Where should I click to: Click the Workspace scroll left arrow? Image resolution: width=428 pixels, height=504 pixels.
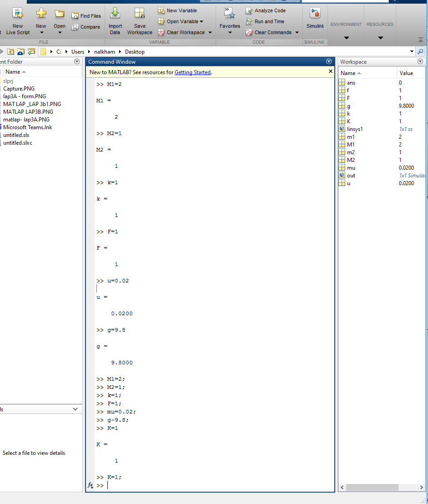(x=342, y=487)
